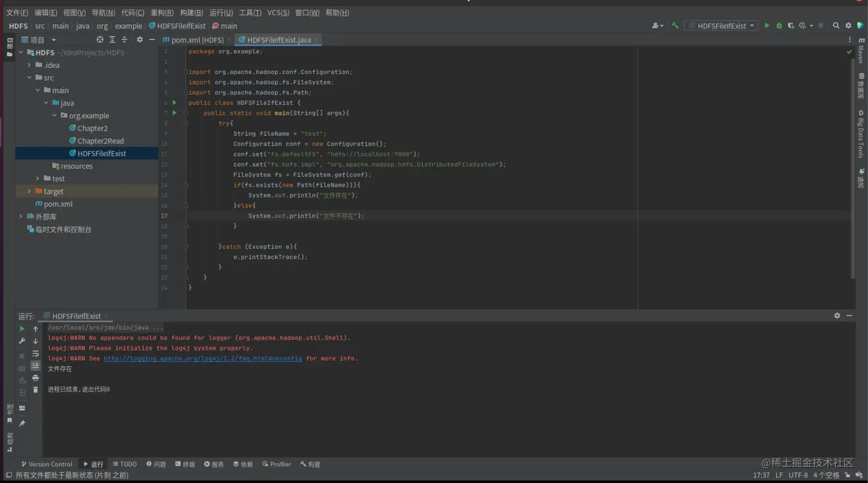Viewport: 868px width, 483px height.
Task: Rerun program in Run panel
Action: tap(22, 329)
